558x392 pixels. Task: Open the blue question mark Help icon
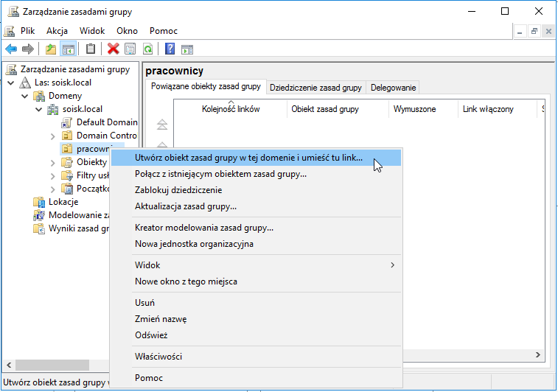pos(170,49)
